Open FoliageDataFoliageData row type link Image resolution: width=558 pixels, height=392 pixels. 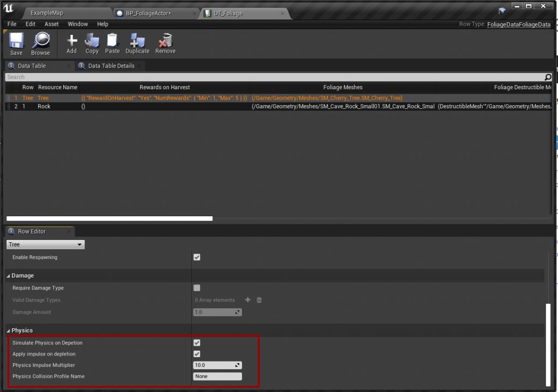519,24
